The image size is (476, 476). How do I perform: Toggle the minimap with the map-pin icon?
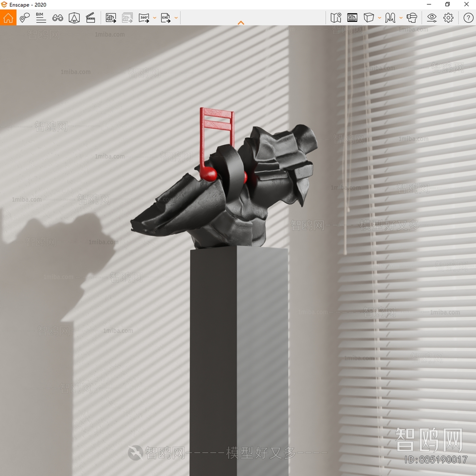[x=336, y=18]
